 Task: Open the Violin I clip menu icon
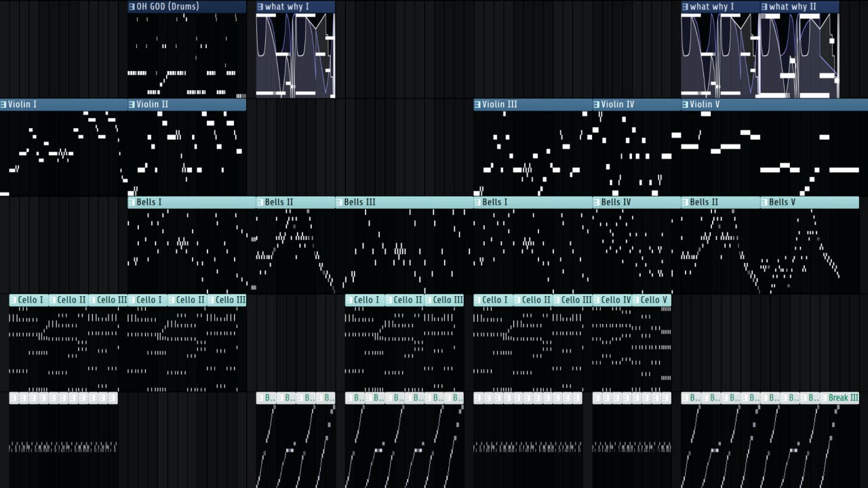click(4, 104)
